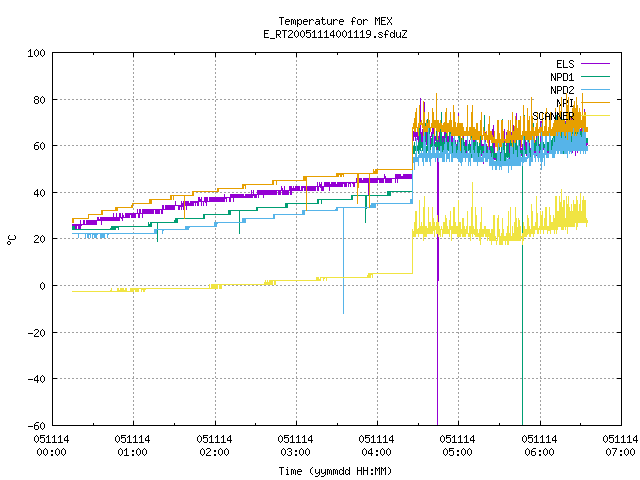Click the x-axis label 051114 02:00

pos(214,446)
